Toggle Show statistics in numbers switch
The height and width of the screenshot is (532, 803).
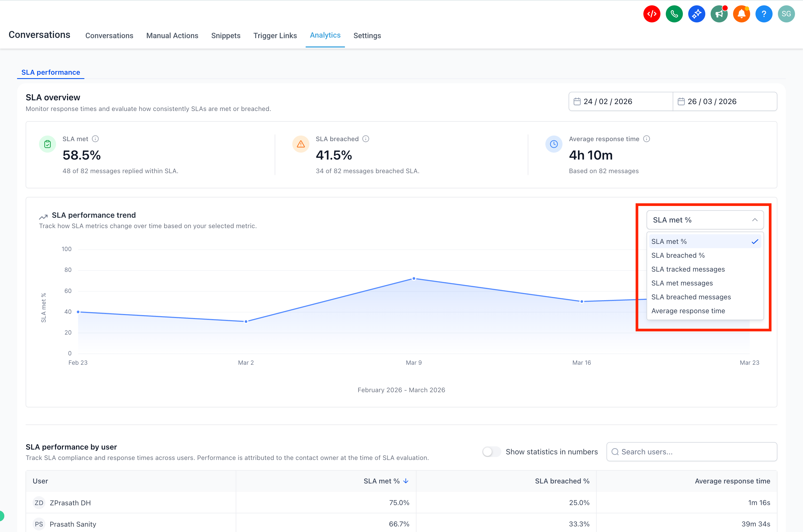click(491, 452)
